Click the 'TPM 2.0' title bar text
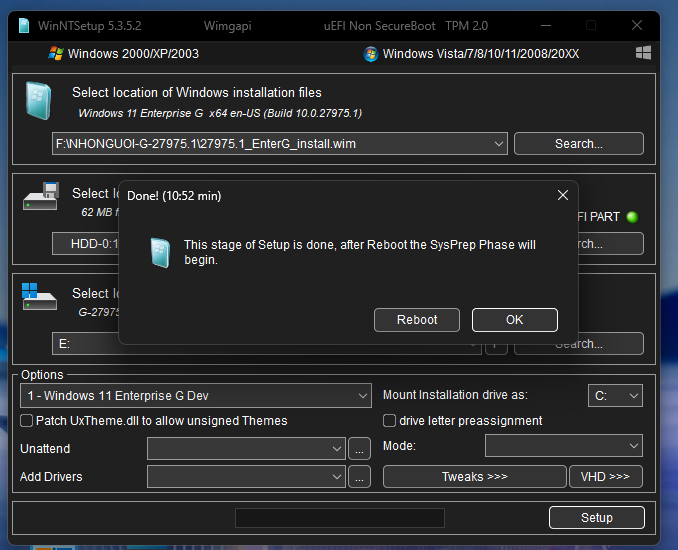This screenshot has height=550, width=678. point(467,26)
